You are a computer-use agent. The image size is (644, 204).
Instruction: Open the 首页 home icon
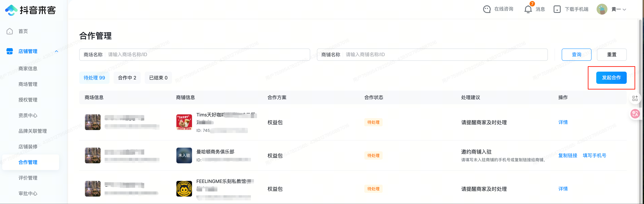10,31
